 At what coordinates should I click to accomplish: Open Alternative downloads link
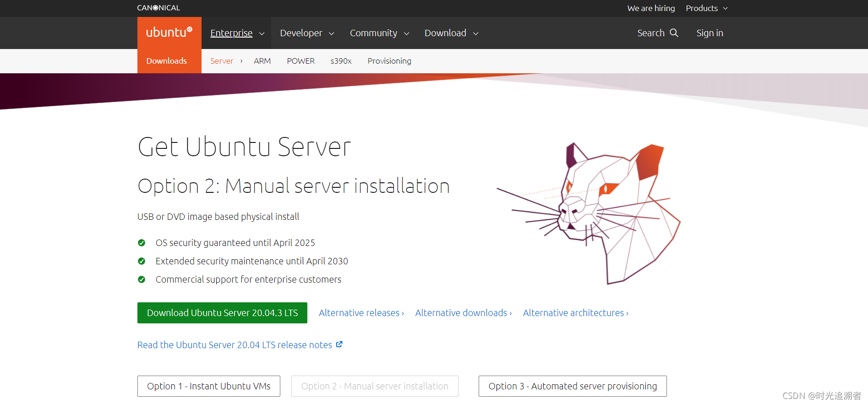tap(464, 313)
